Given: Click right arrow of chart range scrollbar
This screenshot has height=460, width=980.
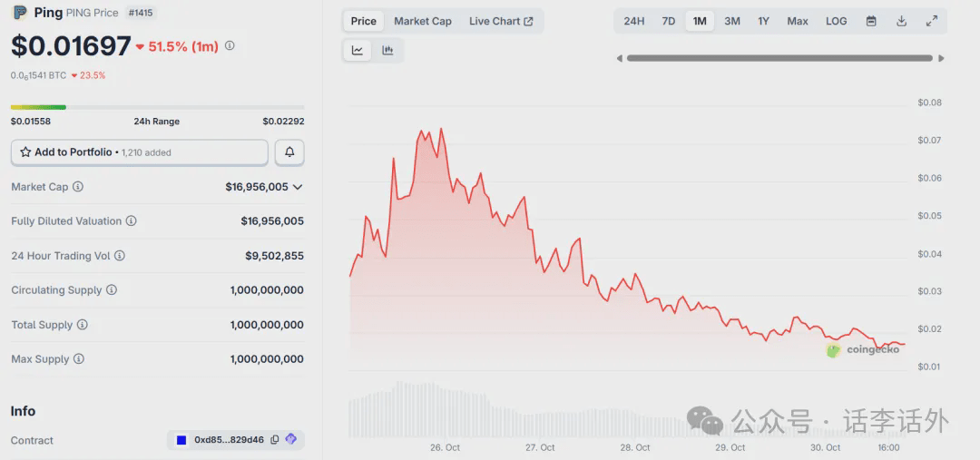Looking at the screenshot, I should click(941, 58).
